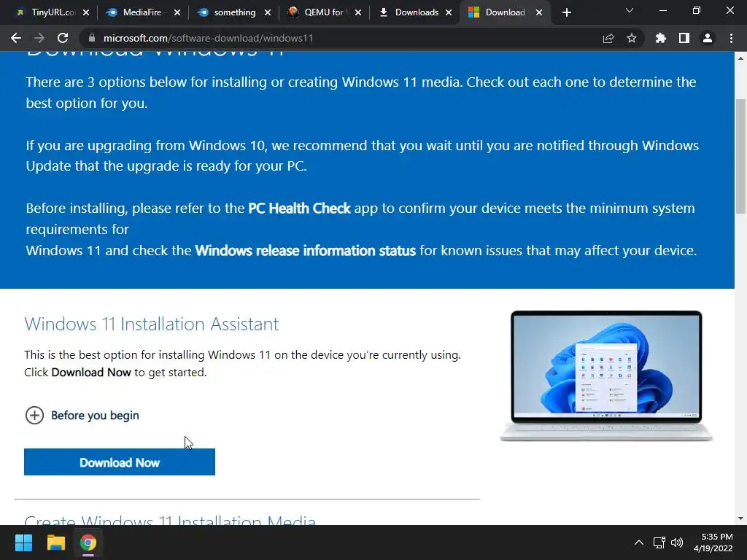The width and height of the screenshot is (747, 560).
Task: View site information lock icon
Action: pos(92,38)
